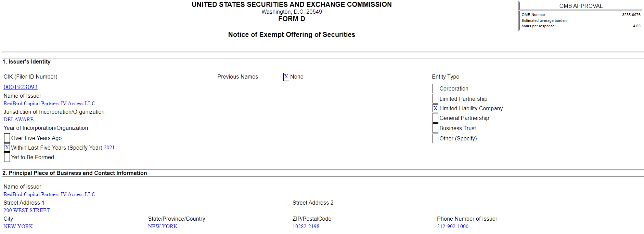
Task: Click the issuer name in Issuer's Identity section
Action: pyautogui.click(x=49, y=104)
